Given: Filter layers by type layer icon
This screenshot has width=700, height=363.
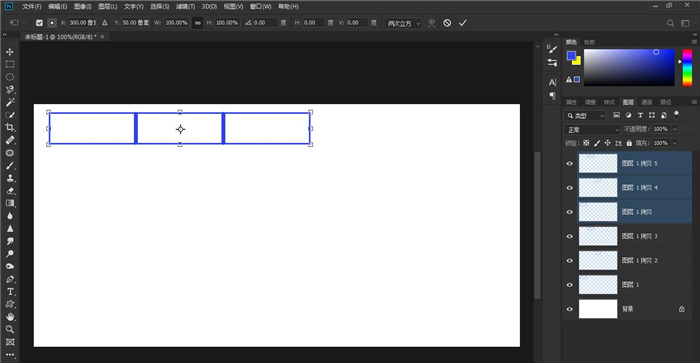Looking at the screenshot, I should 640,115.
